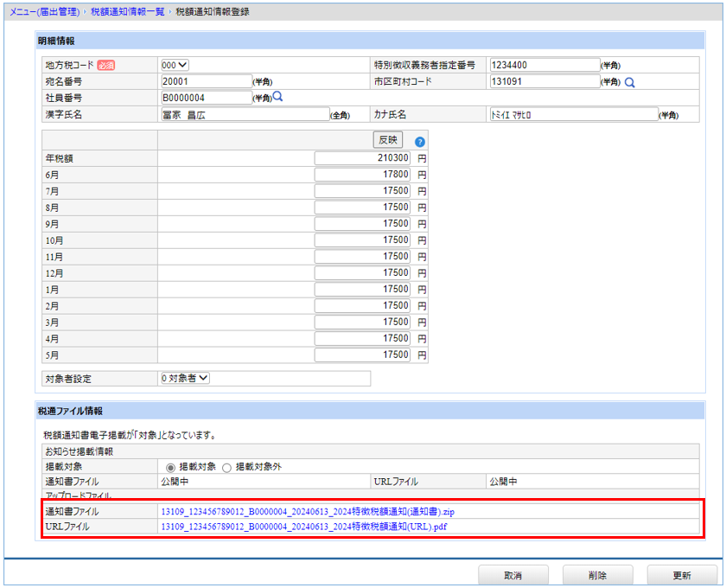Click the 削除 button
The width and height of the screenshot is (726, 588).
click(598, 575)
